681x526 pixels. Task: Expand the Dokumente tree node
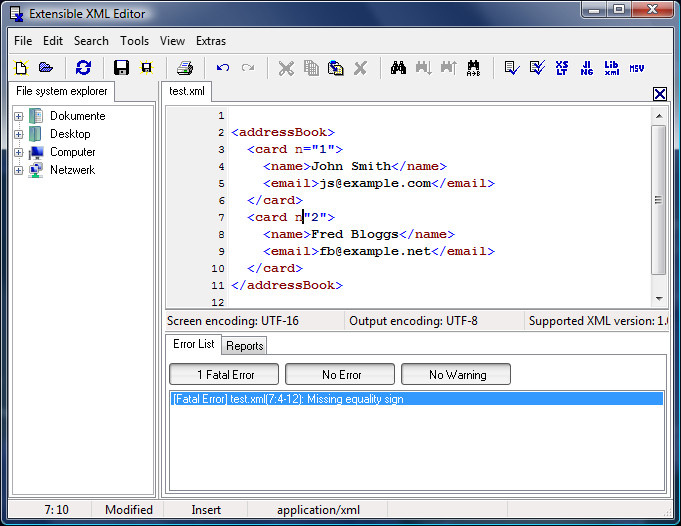click(x=18, y=116)
